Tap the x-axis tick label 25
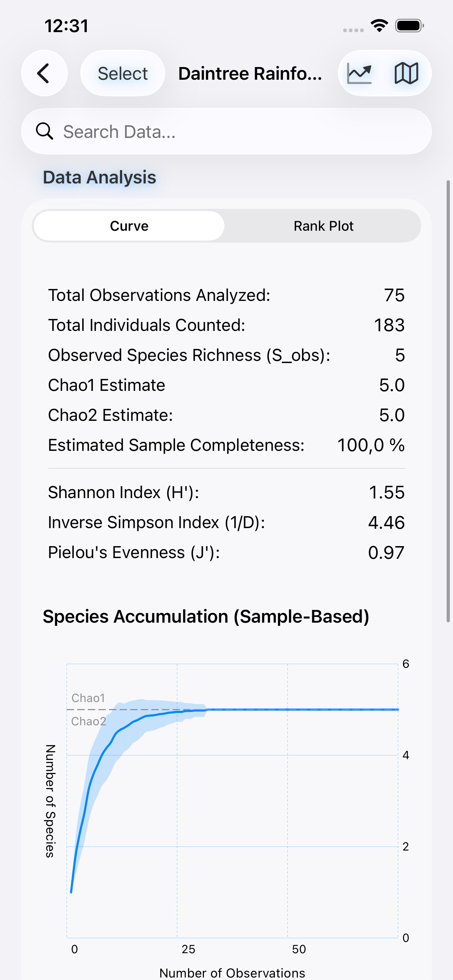Viewport: 453px width, 980px height. [x=188, y=949]
